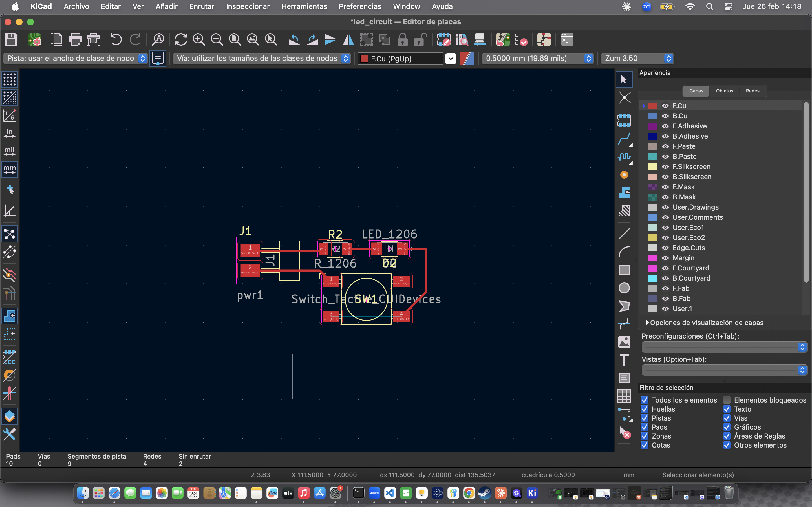
Task: Select the B.Cu layer in the list
Action: tap(680, 116)
